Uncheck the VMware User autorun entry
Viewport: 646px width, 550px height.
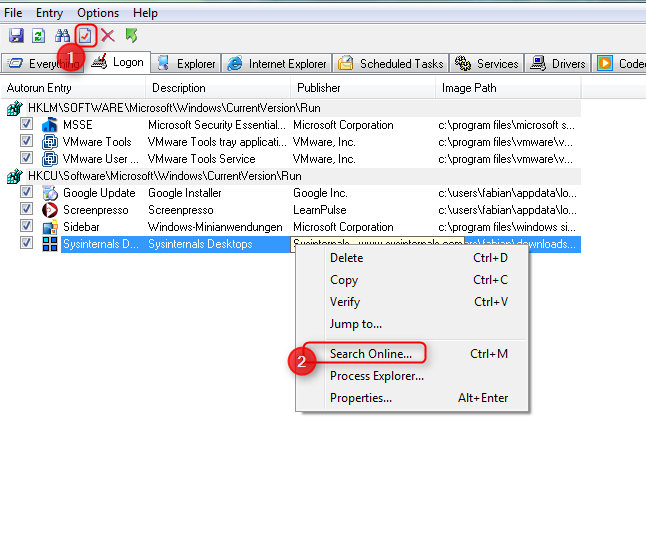coord(26,157)
